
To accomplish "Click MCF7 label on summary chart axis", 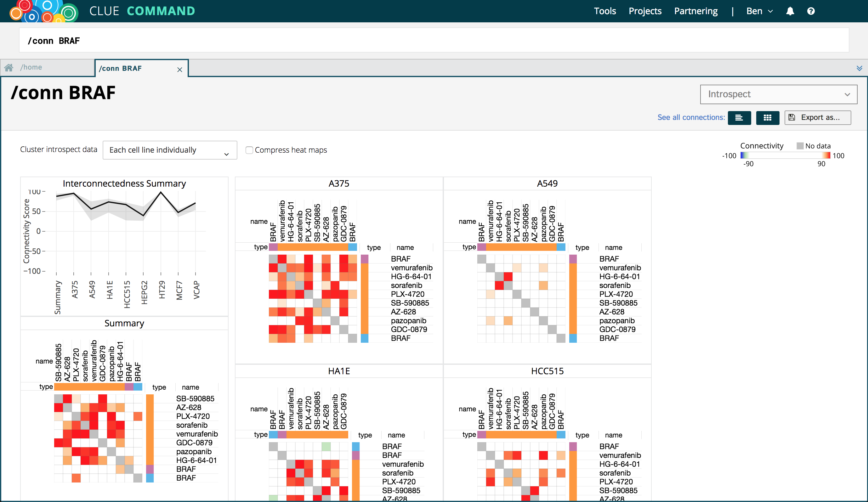I will pyautogui.click(x=179, y=290).
